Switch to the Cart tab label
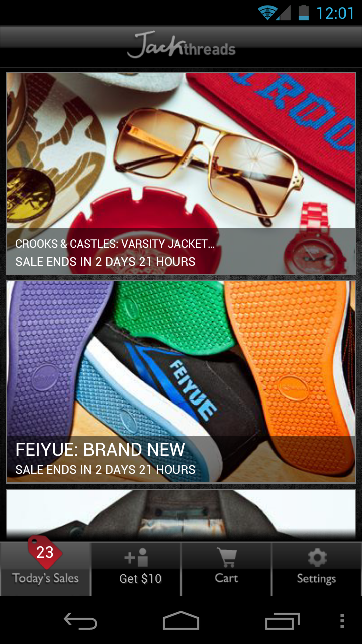The width and height of the screenshot is (362, 644). tap(226, 578)
